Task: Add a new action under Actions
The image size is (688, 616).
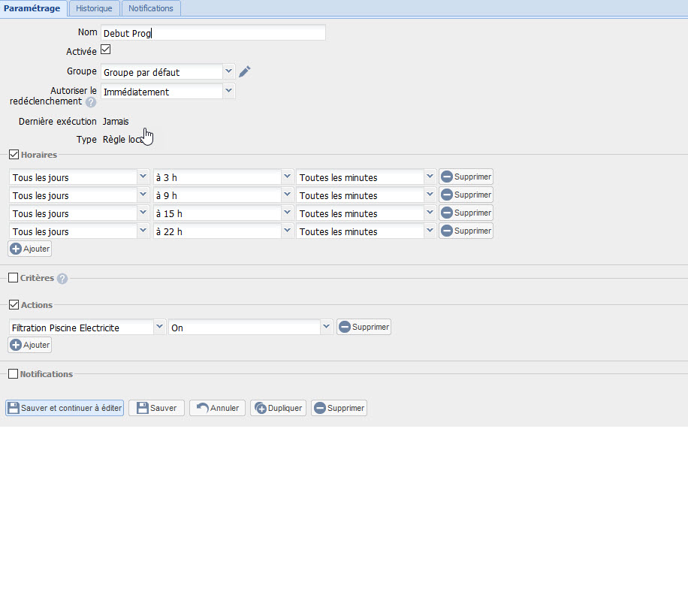Action: 30,345
